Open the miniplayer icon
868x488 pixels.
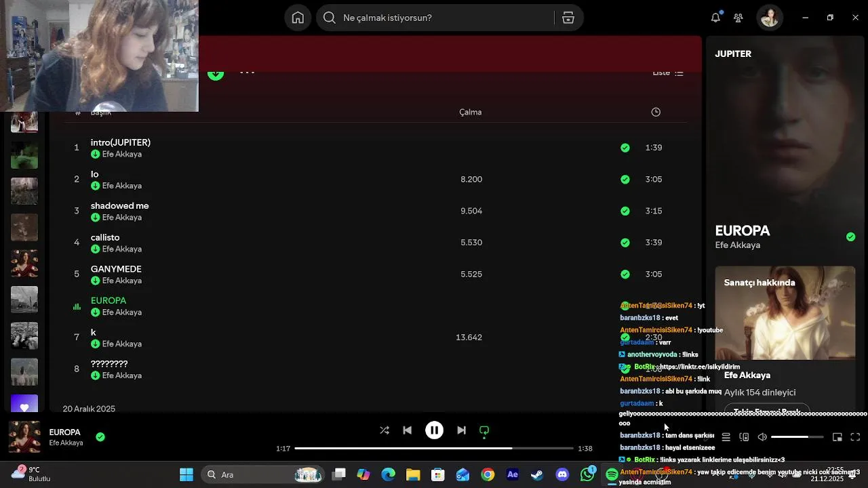tap(837, 437)
